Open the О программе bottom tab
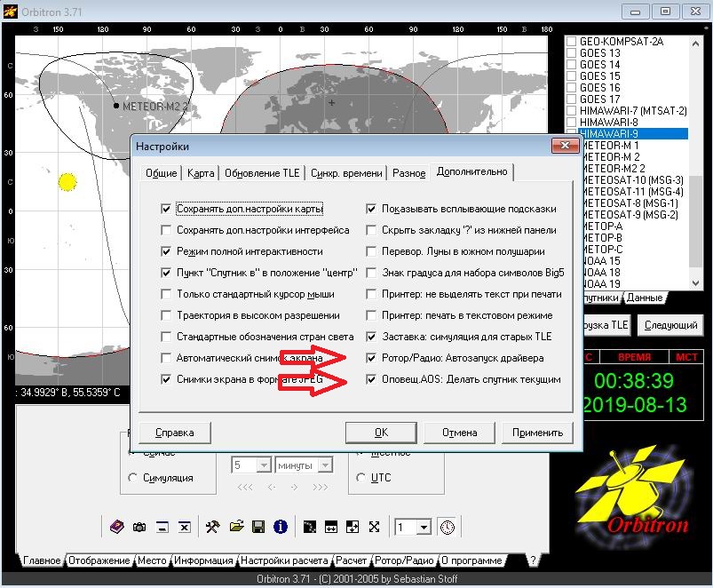The image size is (713, 588). click(x=472, y=560)
